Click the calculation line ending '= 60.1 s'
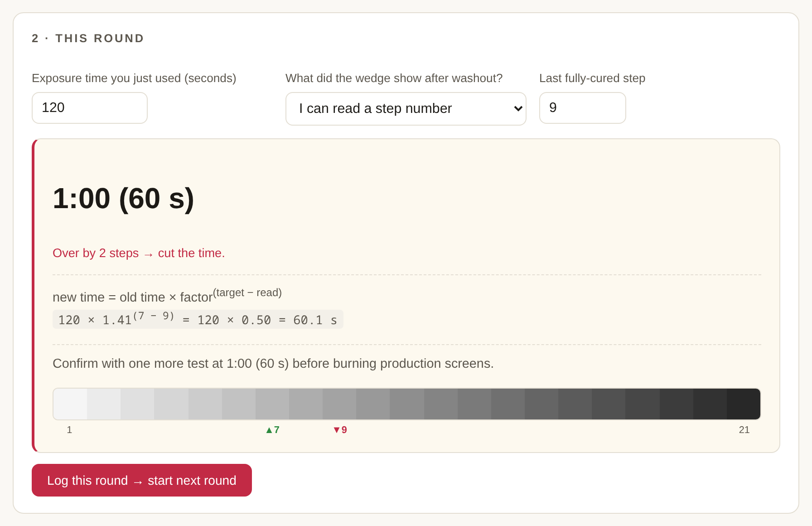This screenshot has width=812, height=526. tap(198, 319)
